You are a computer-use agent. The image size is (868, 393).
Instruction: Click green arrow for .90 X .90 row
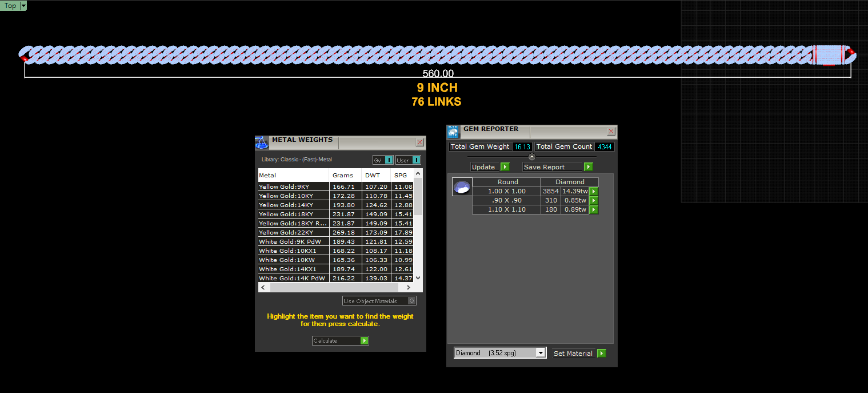[594, 201]
